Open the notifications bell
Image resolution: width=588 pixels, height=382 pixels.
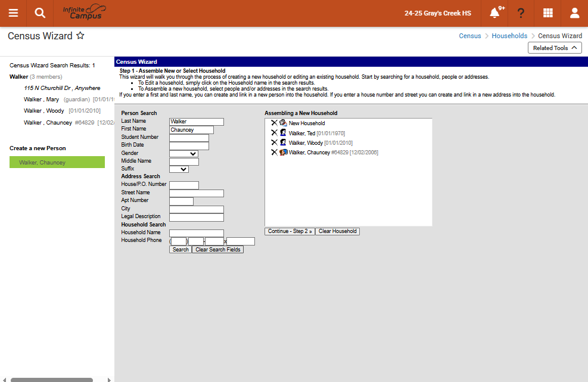494,13
